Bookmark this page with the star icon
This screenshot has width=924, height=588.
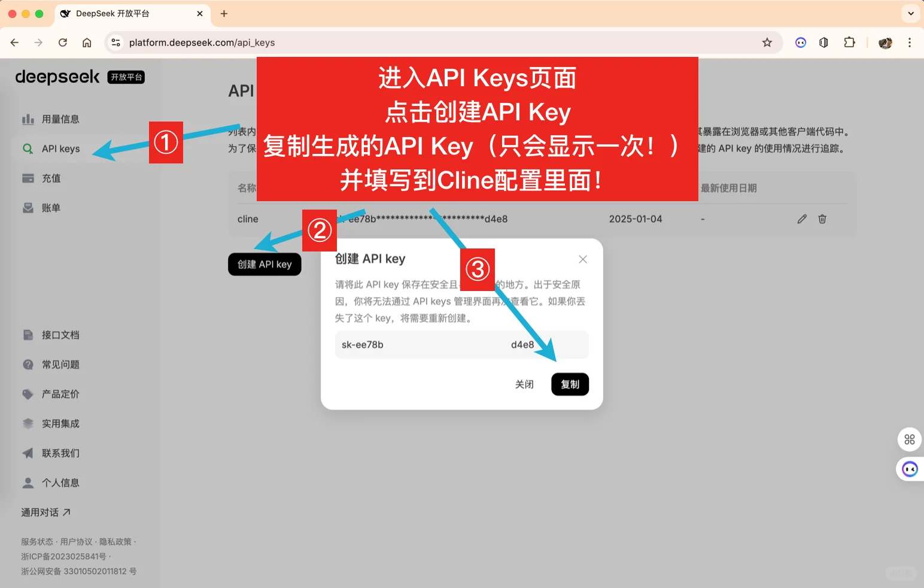(767, 43)
